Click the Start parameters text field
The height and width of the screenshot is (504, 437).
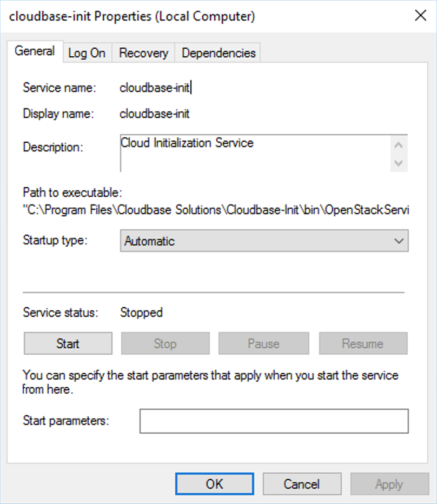(274, 421)
